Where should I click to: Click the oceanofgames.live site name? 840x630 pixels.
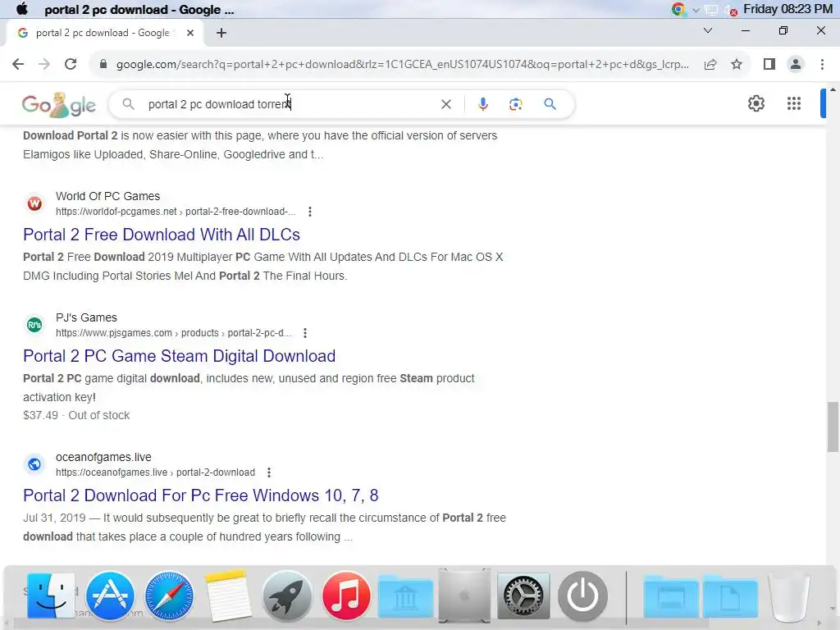click(103, 457)
